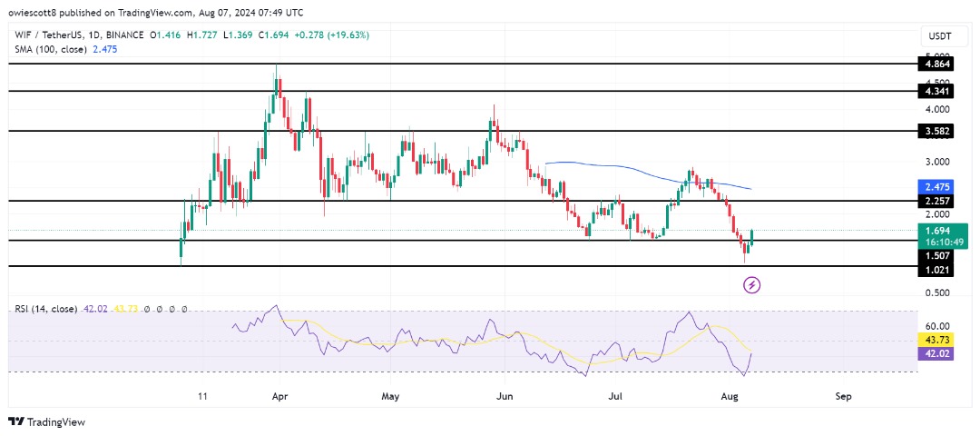Click the May label on time axis
This screenshot has width=980, height=436.
pyautogui.click(x=390, y=396)
